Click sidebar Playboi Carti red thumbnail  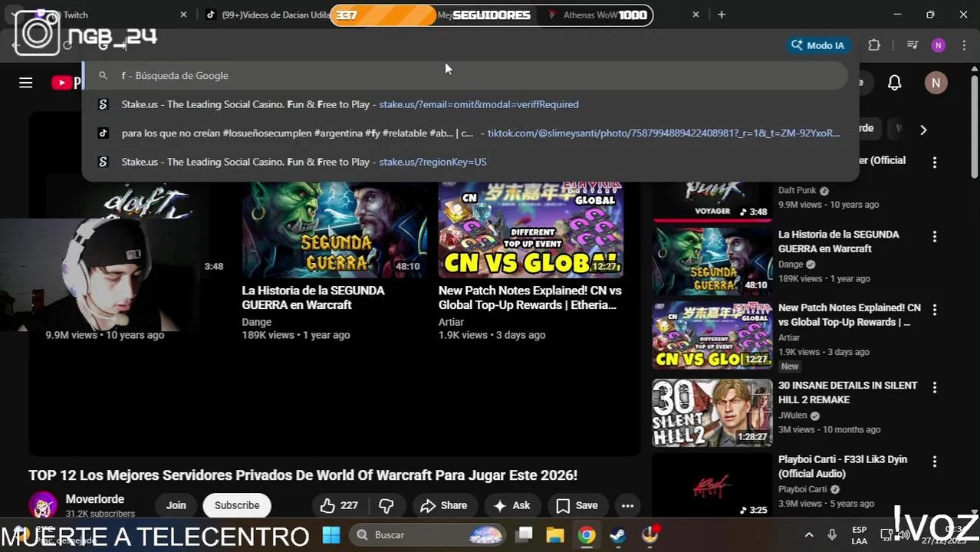712,485
